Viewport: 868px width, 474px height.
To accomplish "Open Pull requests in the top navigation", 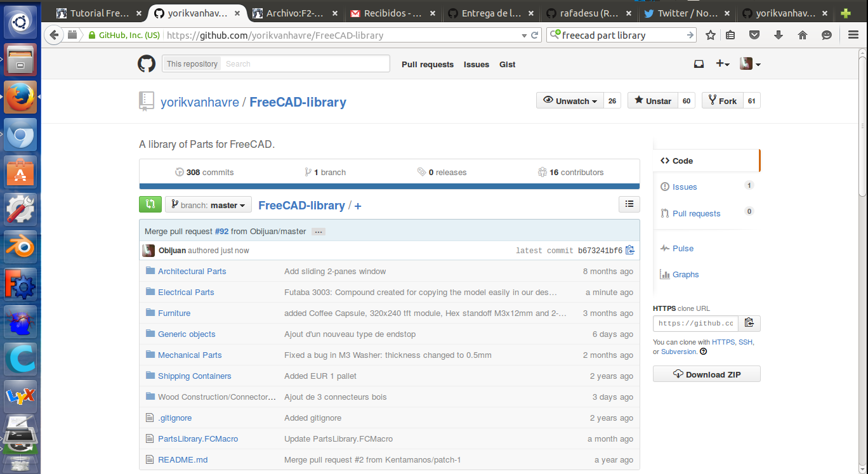I will [x=427, y=65].
